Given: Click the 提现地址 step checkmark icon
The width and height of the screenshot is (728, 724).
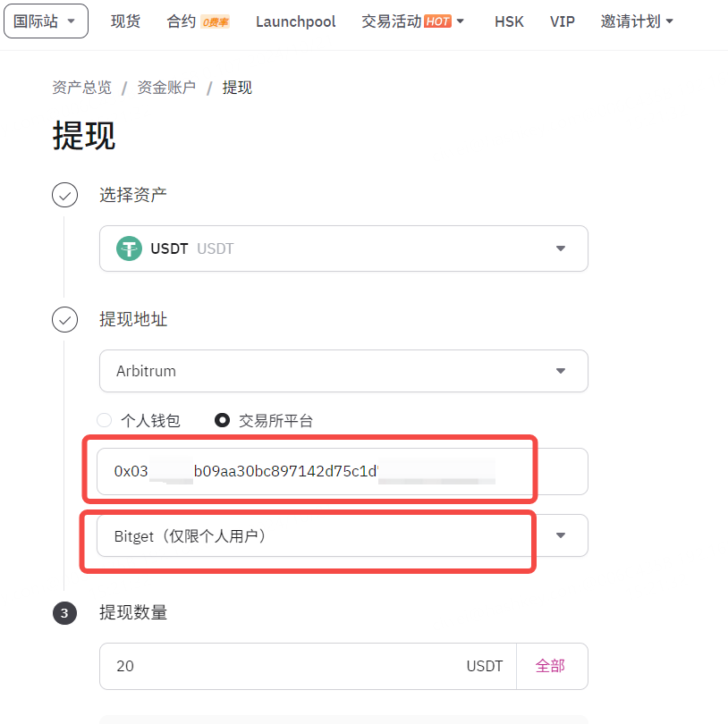Looking at the screenshot, I should point(65,320).
